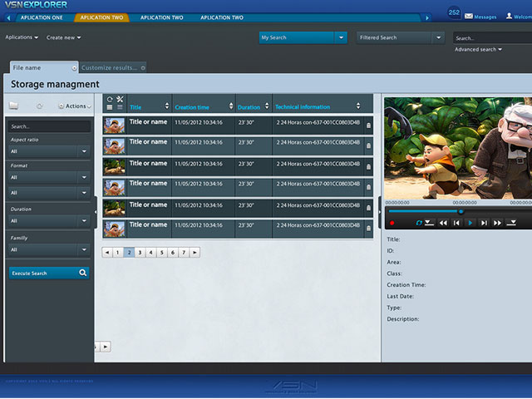This screenshot has height=399, width=532.
Task: Open the Familly filter dropdown
Action: (49, 249)
